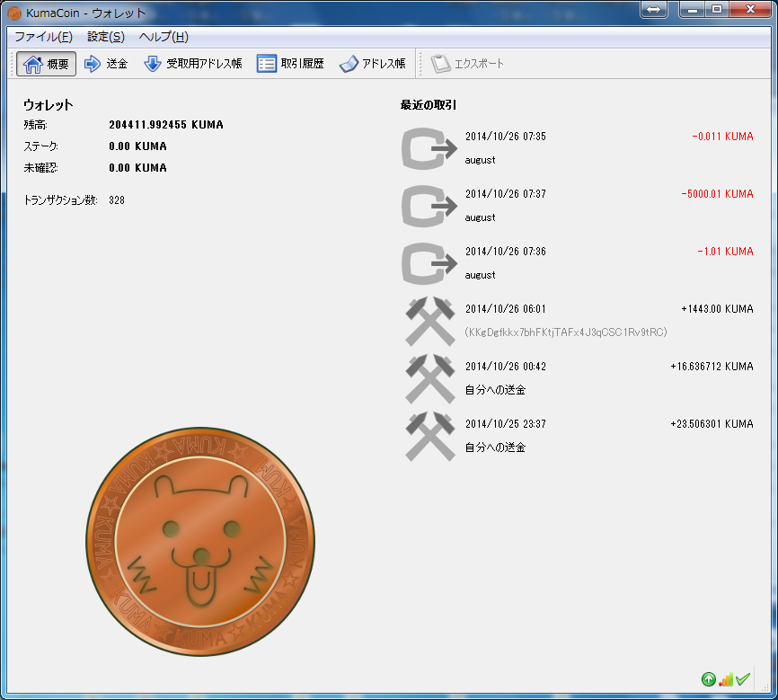778x700 pixels.
Task: Click the green sync checkmark status icon
Action: pyautogui.click(x=742, y=679)
